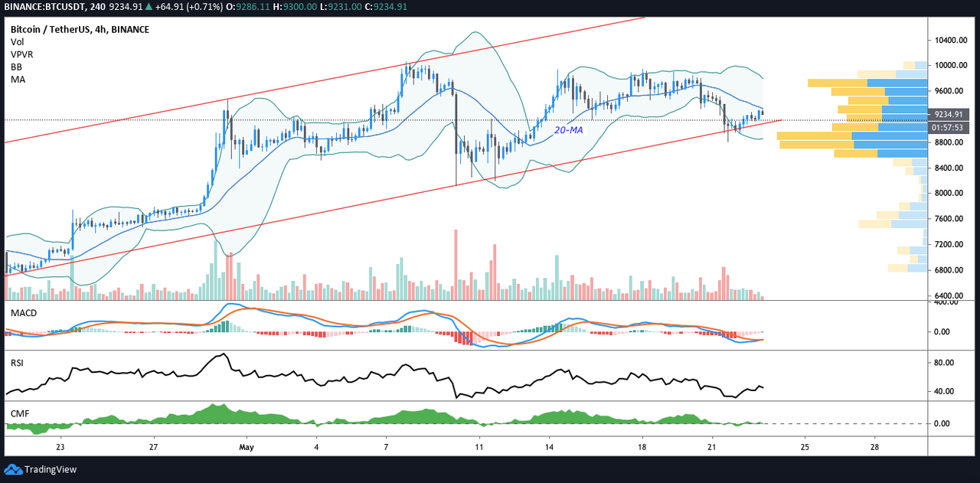Click the 7200.00 price axis label
Viewport: 980px width, 483px height.
pos(950,244)
